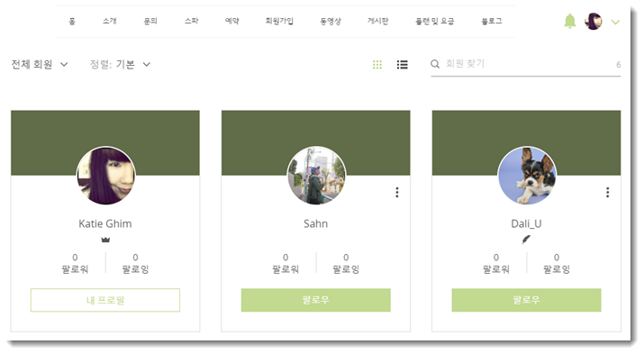Click the search magnifier icon

[435, 64]
